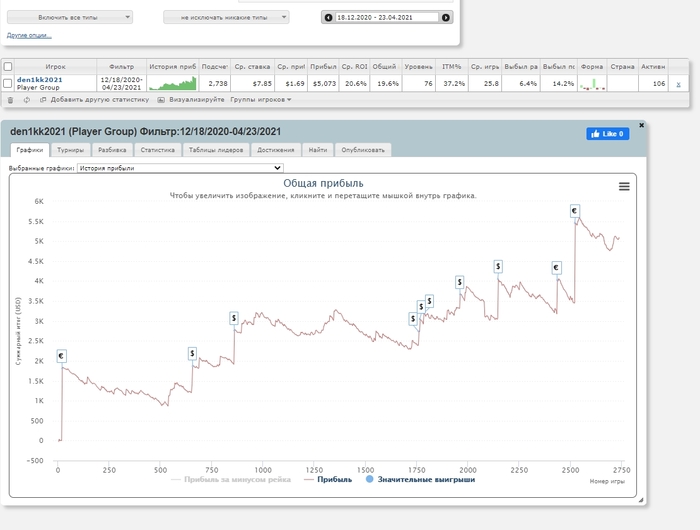This screenshot has height=530, width=700.
Task: Sort by the Игрок column header
Action: tap(55, 67)
